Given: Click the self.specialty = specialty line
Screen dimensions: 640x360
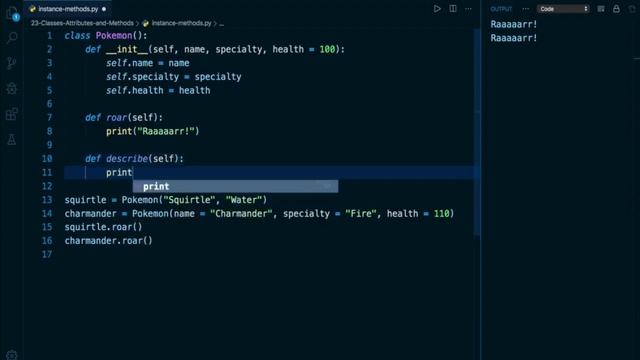Looking at the screenshot, I should (x=173, y=77).
